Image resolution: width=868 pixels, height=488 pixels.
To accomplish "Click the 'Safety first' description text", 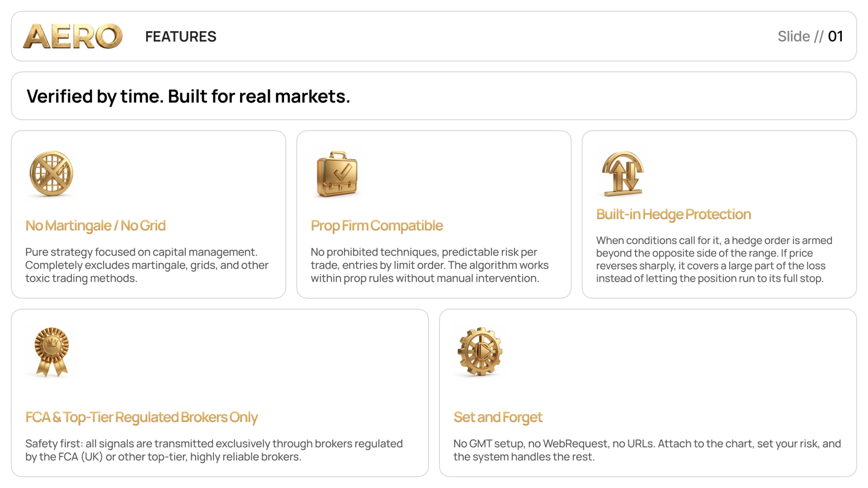I will [x=214, y=450].
